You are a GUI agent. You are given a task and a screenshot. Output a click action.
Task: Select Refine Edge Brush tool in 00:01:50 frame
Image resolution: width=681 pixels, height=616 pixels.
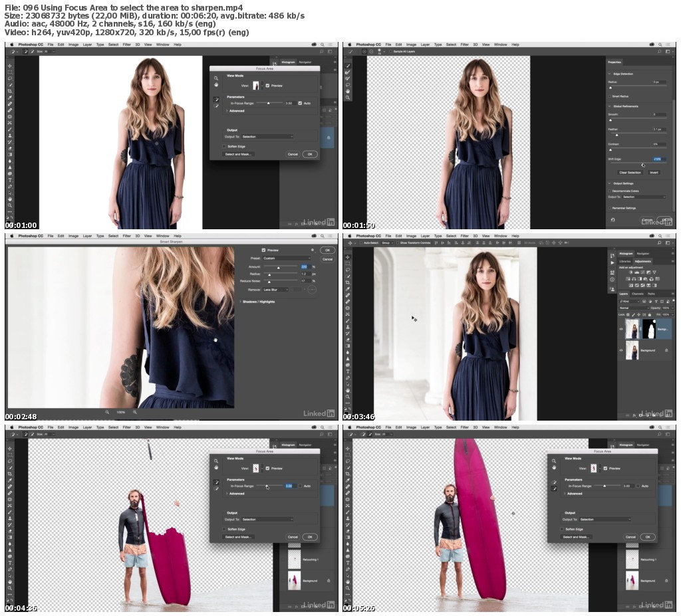pos(348,72)
